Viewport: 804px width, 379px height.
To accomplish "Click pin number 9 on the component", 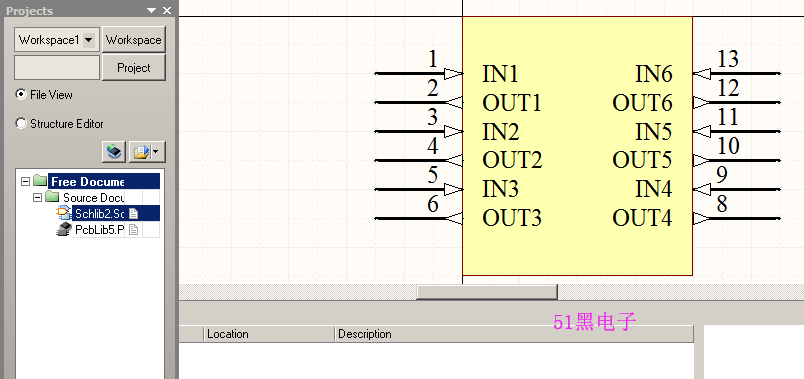I will [722, 175].
